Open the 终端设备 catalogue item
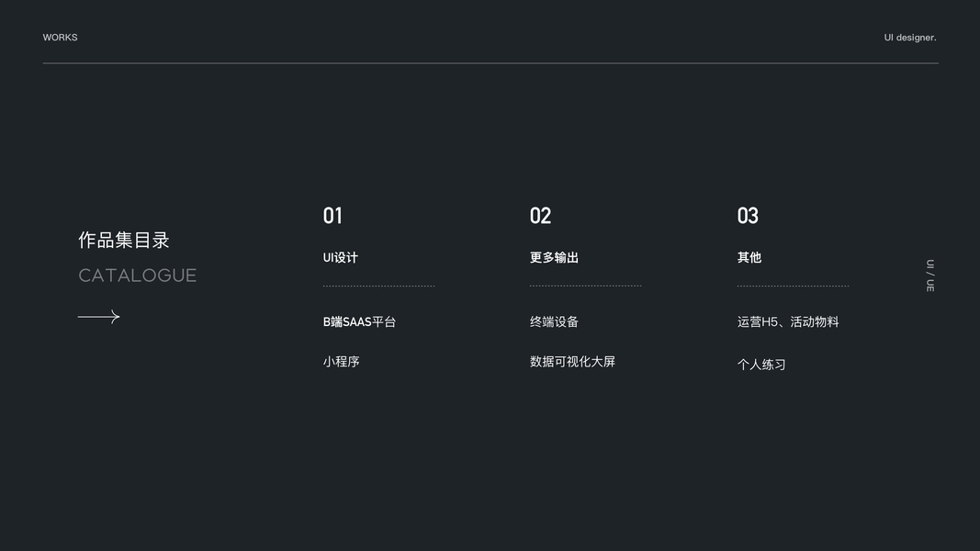This screenshot has height=551, width=980. pyautogui.click(x=554, y=322)
